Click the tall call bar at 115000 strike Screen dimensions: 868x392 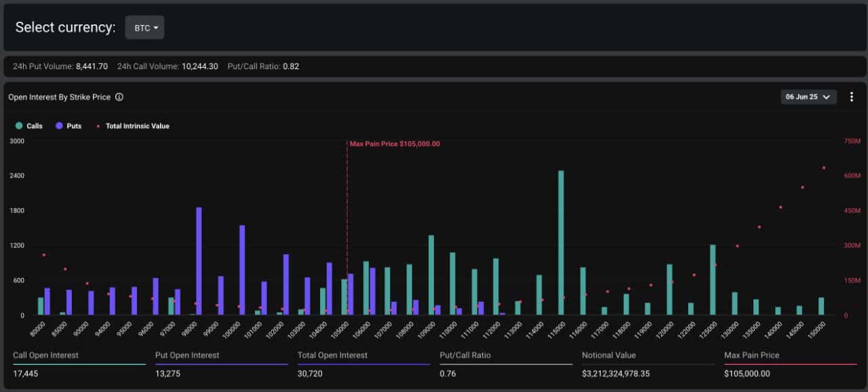click(561, 243)
